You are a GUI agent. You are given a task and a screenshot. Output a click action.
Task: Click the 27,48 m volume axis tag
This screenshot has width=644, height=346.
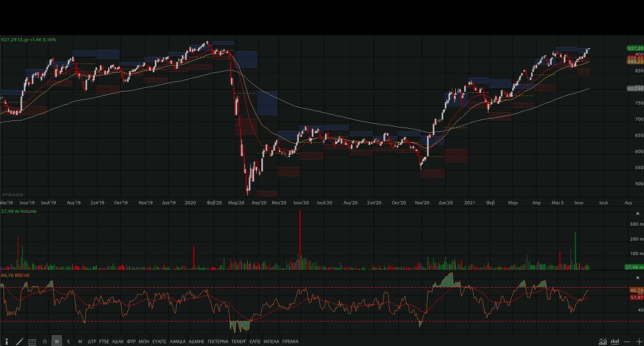[634, 267]
